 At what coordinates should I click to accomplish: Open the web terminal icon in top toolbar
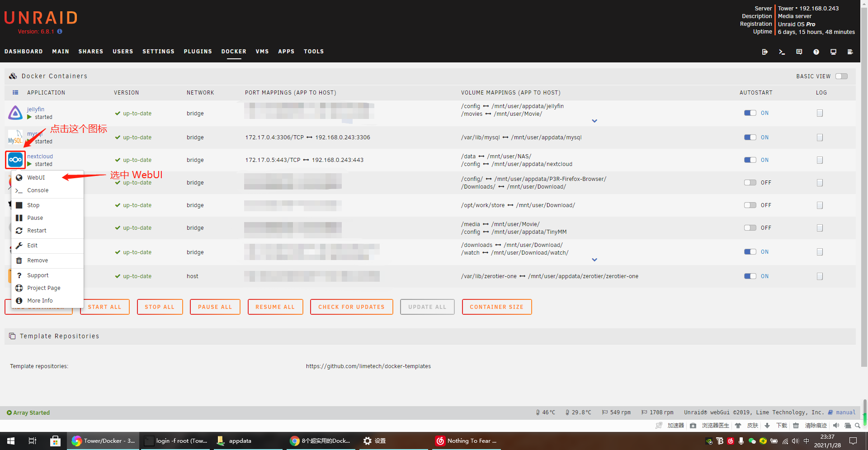pyautogui.click(x=782, y=52)
